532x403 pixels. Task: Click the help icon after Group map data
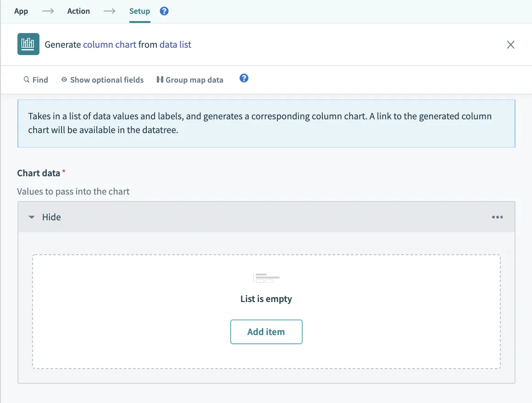tap(244, 78)
